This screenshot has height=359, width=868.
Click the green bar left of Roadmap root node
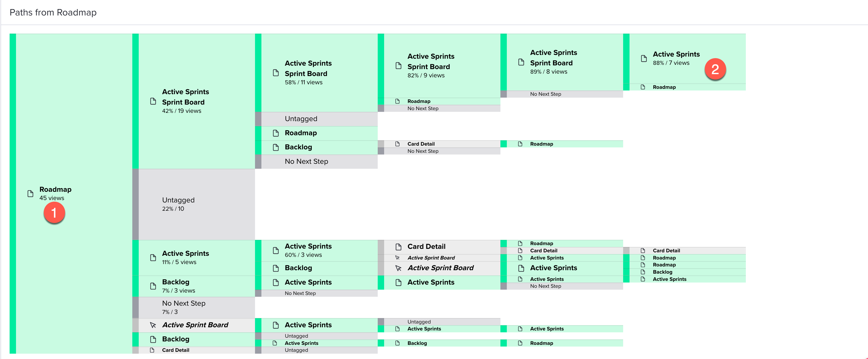pyautogui.click(x=13, y=194)
